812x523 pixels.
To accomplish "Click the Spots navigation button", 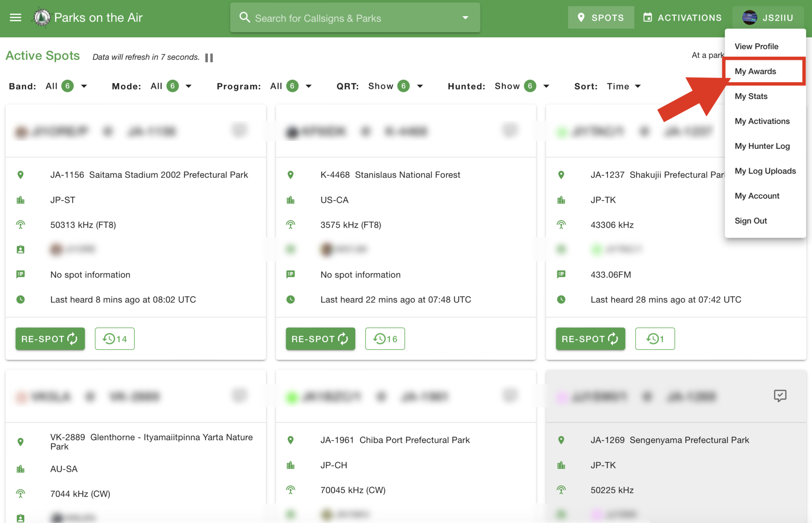I will click(601, 18).
